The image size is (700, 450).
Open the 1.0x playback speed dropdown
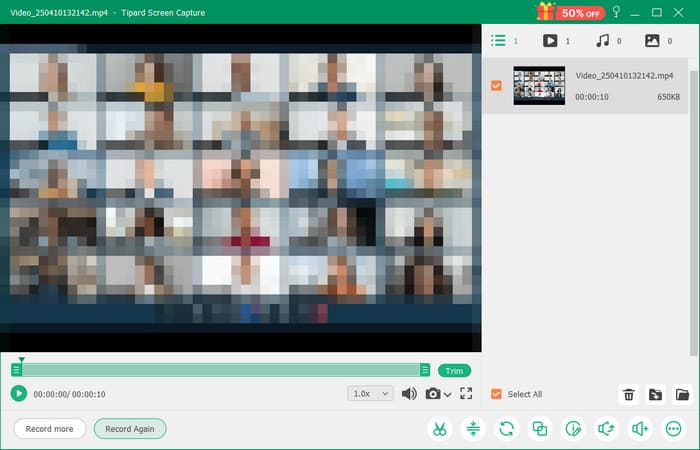[x=370, y=394]
